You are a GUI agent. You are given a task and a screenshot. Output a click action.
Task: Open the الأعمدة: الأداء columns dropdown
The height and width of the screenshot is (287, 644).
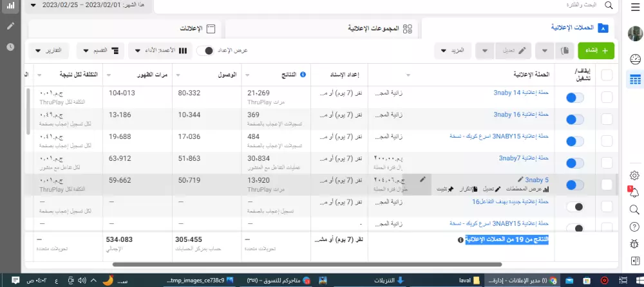click(x=160, y=50)
